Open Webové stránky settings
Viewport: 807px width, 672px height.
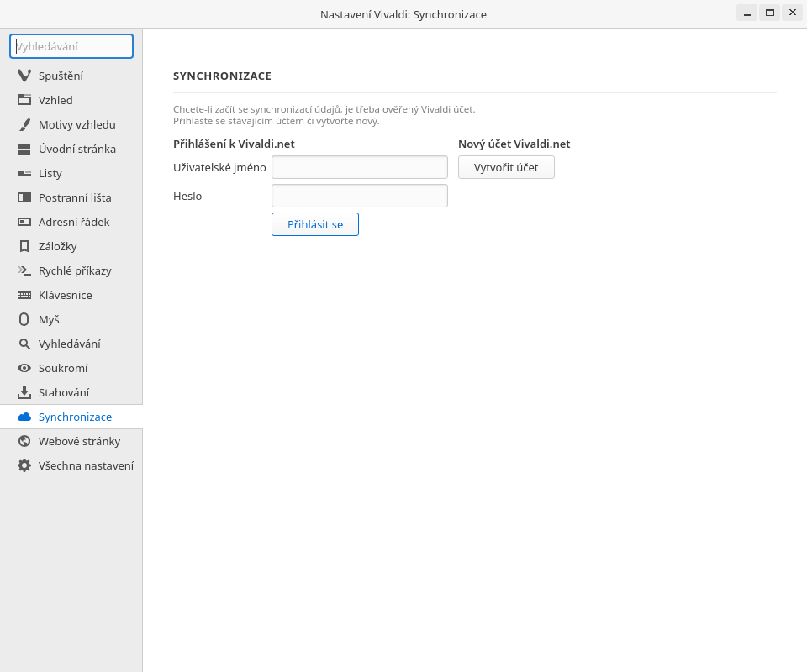(x=71, y=441)
